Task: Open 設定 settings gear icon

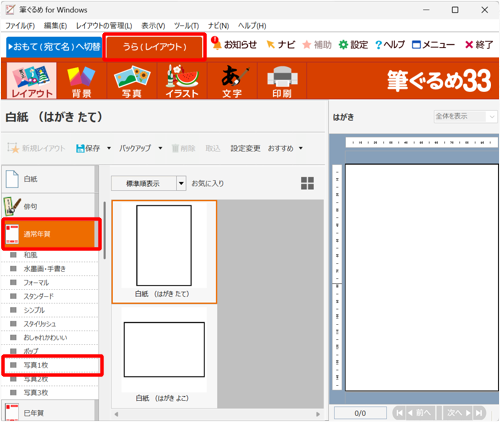Action: pyautogui.click(x=343, y=45)
